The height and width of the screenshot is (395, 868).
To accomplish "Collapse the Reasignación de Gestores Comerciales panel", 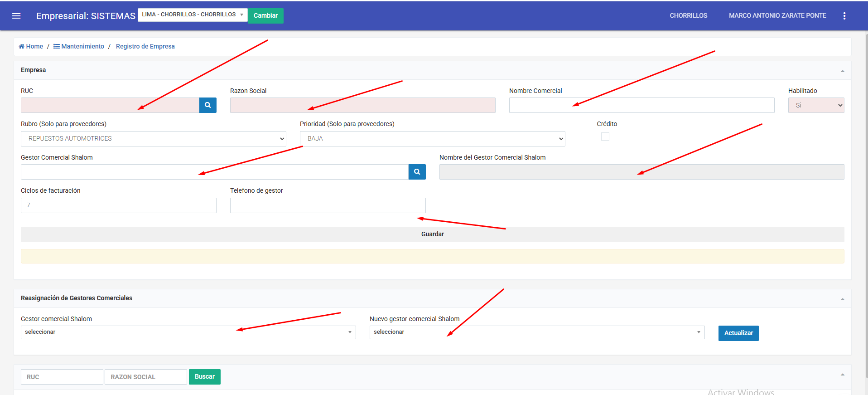I will coord(842,299).
